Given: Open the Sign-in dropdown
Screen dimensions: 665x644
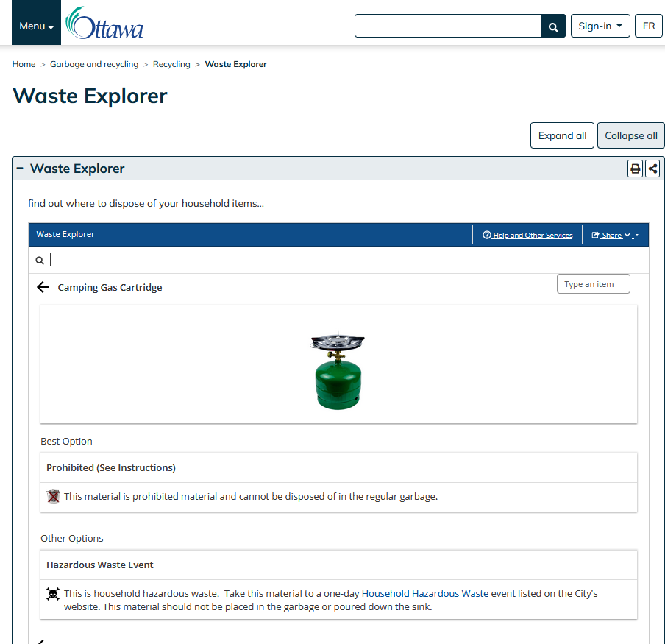Looking at the screenshot, I should tap(600, 26).
